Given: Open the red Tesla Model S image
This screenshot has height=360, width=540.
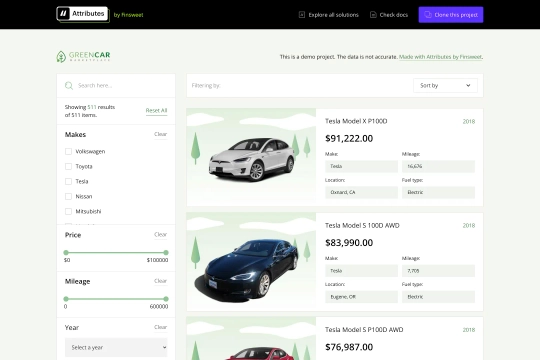Looking at the screenshot, I should point(251,339).
